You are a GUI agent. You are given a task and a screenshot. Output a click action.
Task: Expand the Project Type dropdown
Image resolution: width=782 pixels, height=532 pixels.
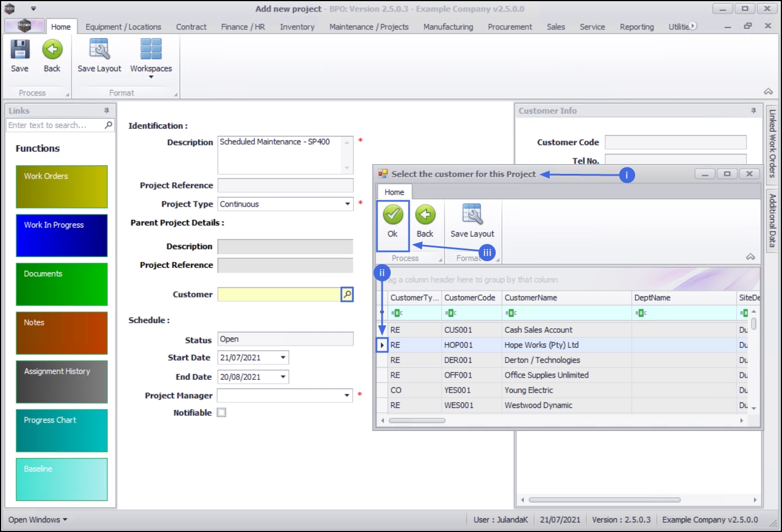coord(347,204)
